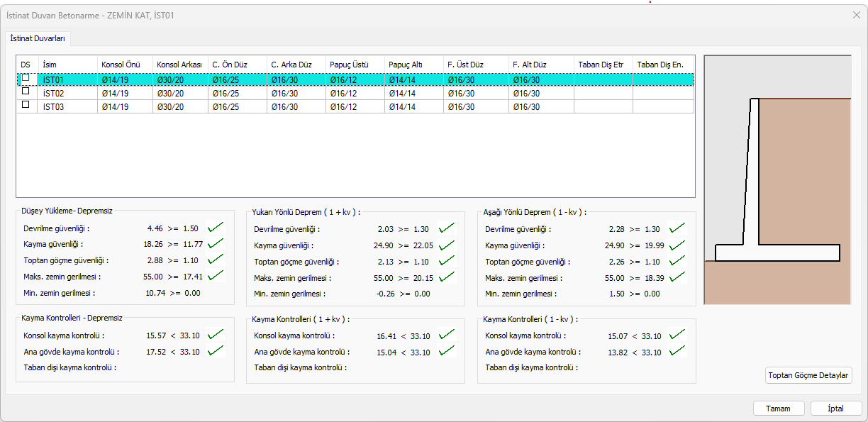Screen dimensions: 868x422
Task: Toggle the DS checkbox for İST03
Action: point(26,105)
